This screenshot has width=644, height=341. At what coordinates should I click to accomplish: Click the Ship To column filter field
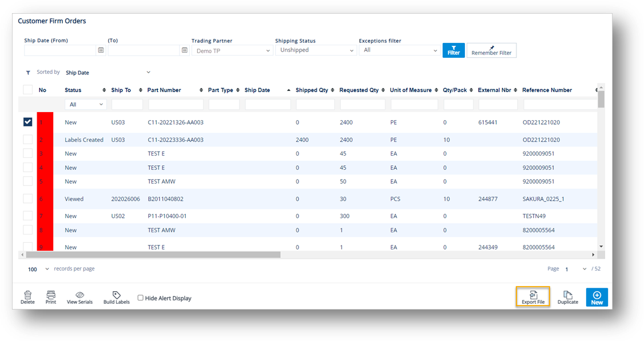point(127,104)
